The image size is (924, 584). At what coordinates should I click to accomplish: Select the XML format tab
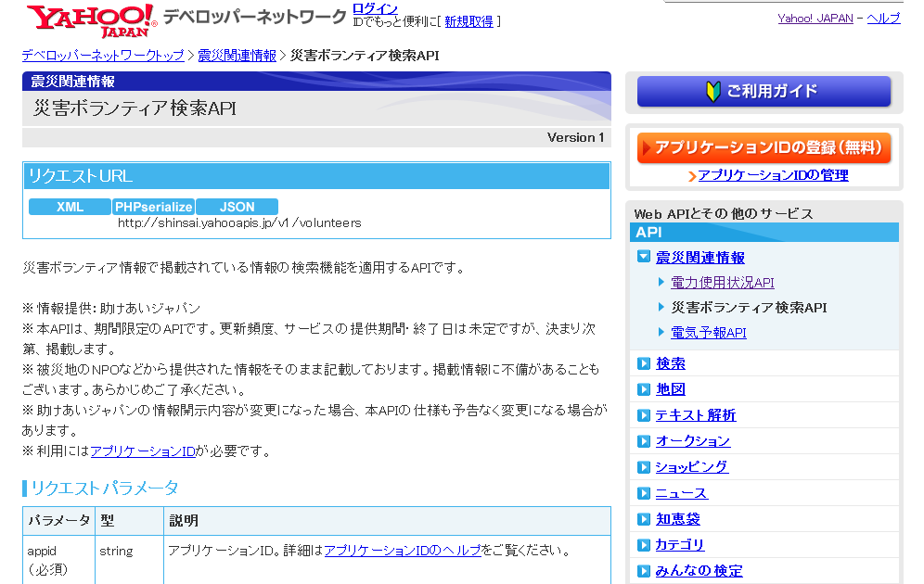71,207
